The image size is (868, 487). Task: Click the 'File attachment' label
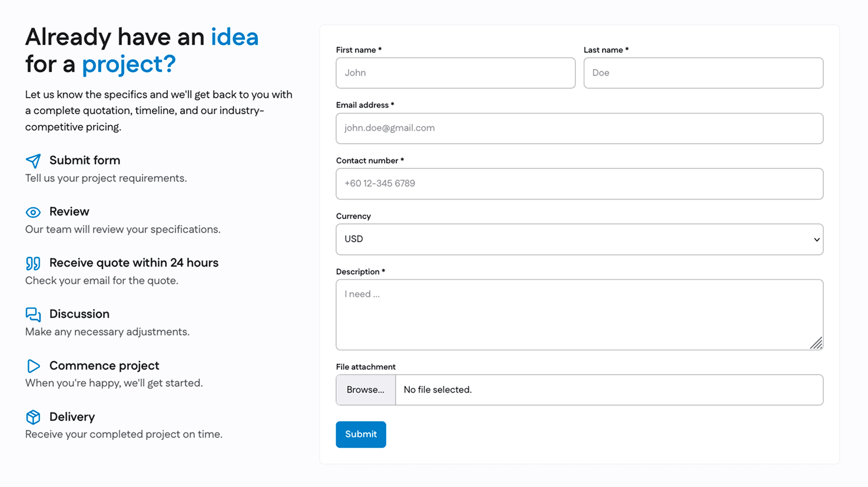(x=366, y=367)
